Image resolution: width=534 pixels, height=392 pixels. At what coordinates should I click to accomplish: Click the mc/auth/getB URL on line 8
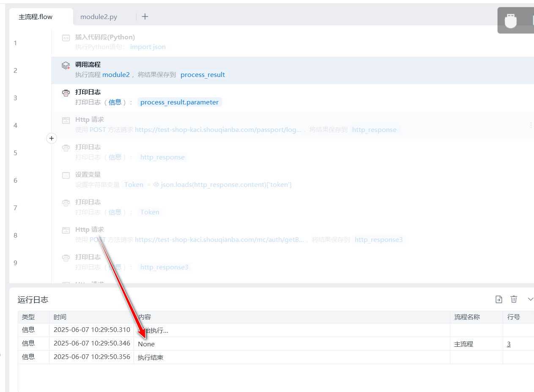219,240
